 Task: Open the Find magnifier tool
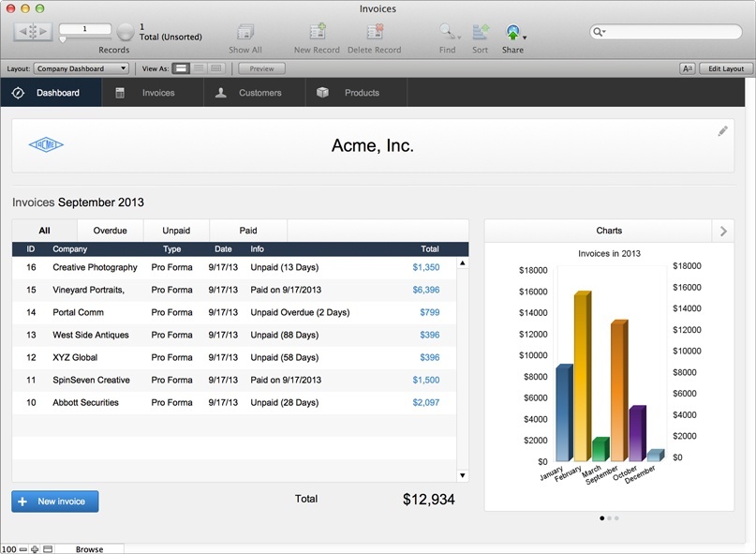click(x=447, y=32)
